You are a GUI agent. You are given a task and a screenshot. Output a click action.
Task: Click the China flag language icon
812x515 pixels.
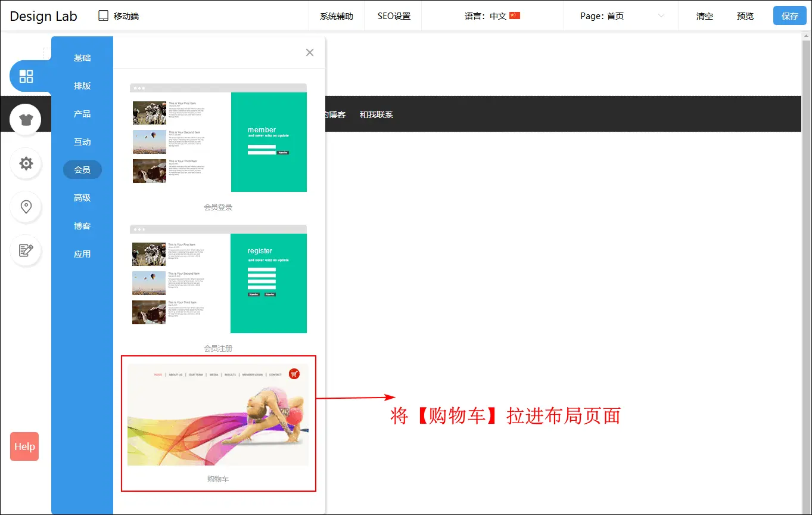tap(515, 16)
